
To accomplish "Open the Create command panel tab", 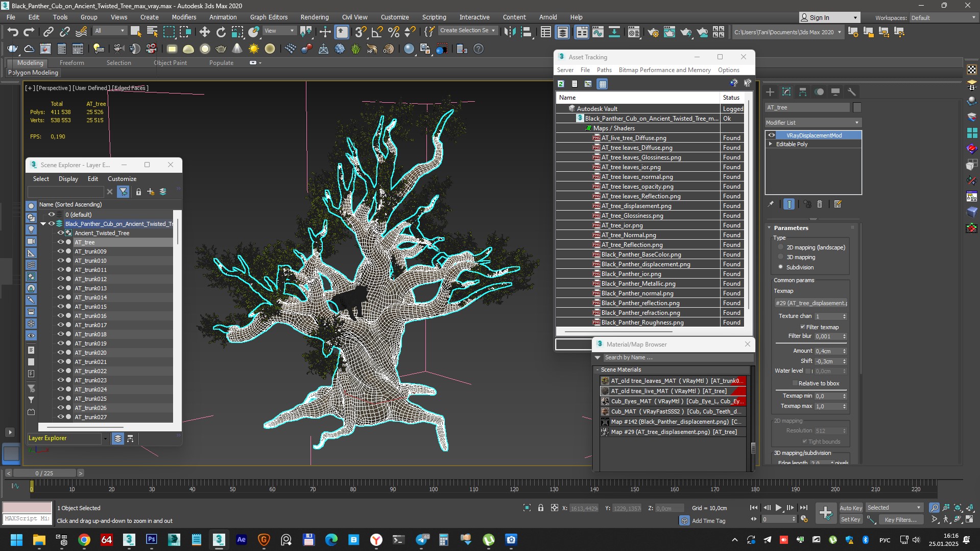I will tap(770, 92).
